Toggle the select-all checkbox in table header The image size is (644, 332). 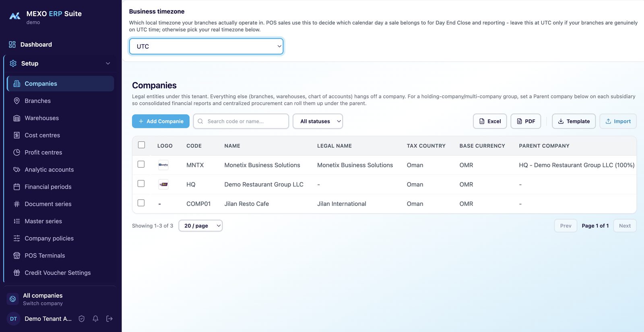141,145
